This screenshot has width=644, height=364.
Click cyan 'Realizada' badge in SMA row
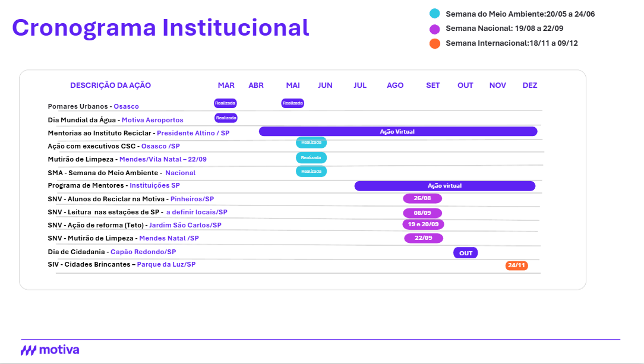(311, 171)
